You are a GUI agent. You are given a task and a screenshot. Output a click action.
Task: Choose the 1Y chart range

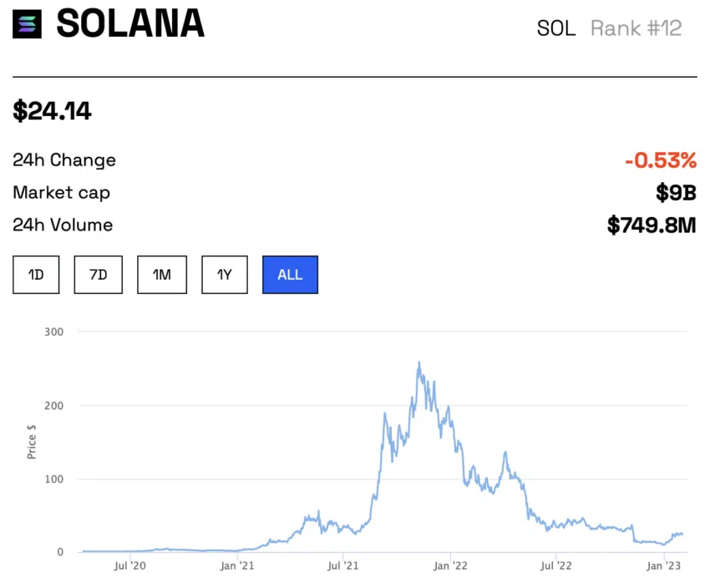225,275
